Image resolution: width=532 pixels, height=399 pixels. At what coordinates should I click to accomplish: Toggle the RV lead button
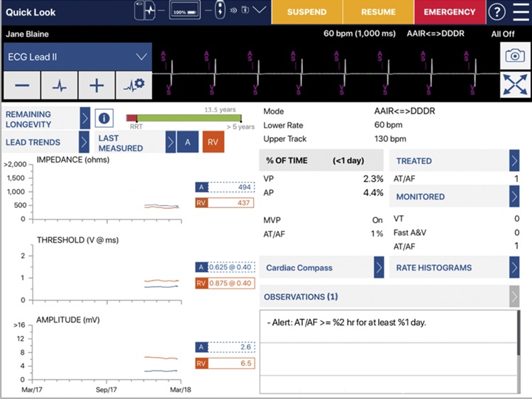[213, 142]
